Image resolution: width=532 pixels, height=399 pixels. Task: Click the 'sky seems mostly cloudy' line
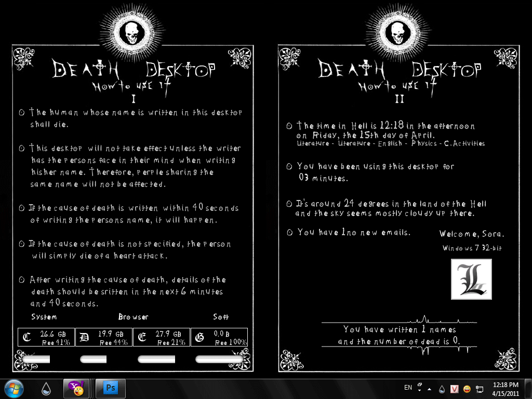(385, 214)
